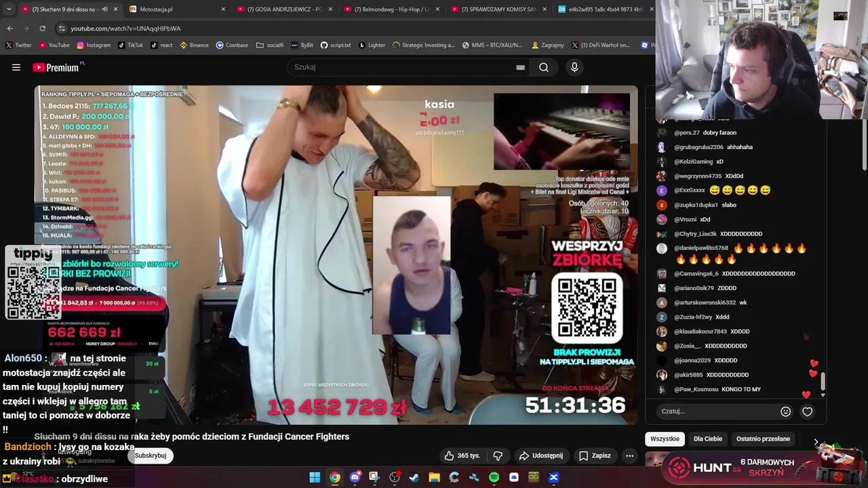
Task: Open the react bookmark
Action: [161, 45]
